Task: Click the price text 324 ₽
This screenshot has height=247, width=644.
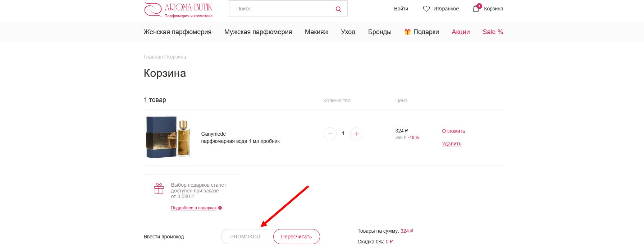Action: click(x=402, y=131)
